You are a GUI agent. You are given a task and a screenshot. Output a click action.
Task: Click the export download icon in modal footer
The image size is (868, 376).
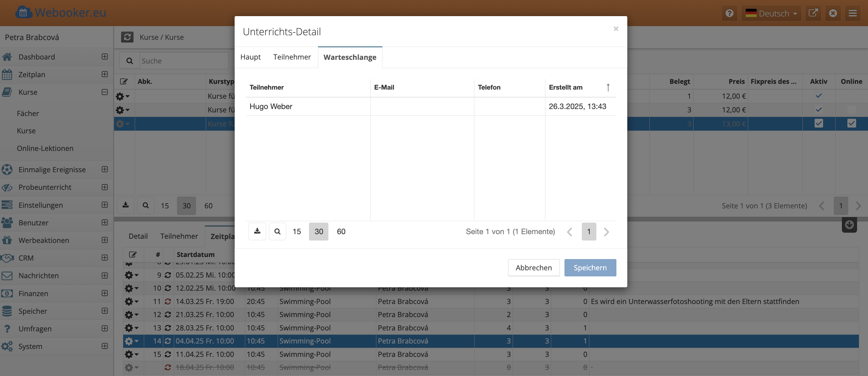pyautogui.click(x=257, y=231)
